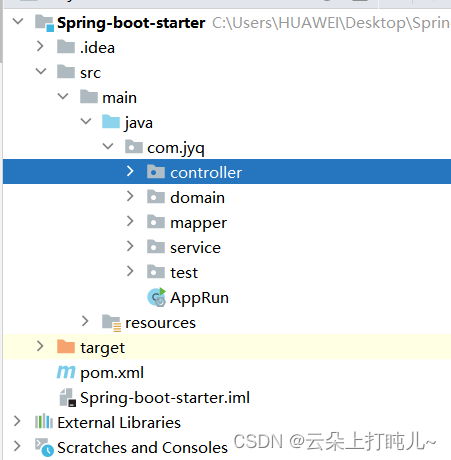The width and height of the screenshot is (451, 460).
Task: Expand the controller package arrow
Action: point(130,171)
